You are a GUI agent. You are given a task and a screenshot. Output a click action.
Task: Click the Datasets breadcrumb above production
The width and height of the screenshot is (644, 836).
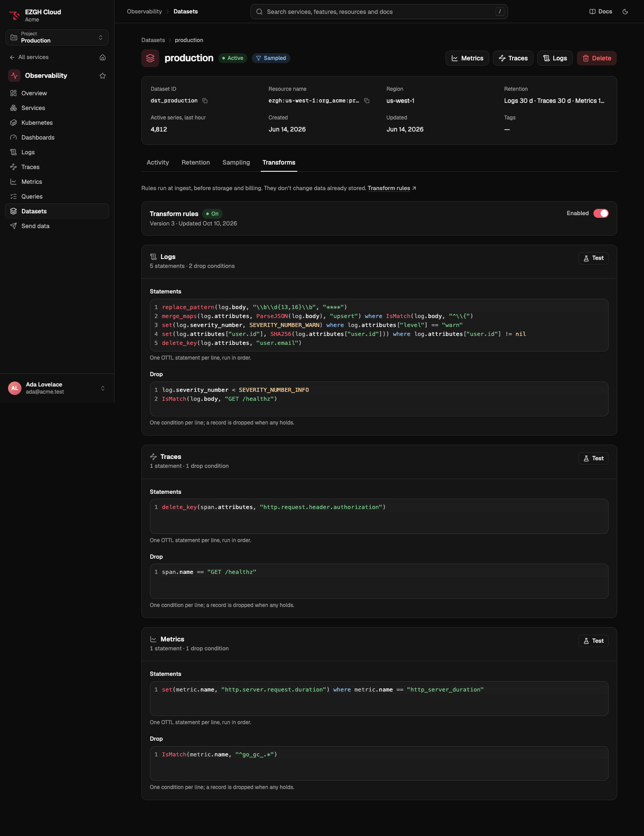[x=153, y=40]
